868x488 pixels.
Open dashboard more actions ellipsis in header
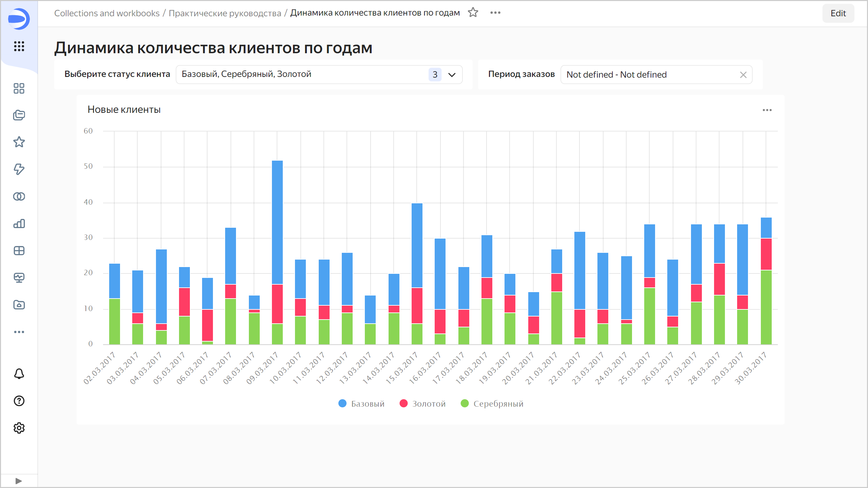495,13
